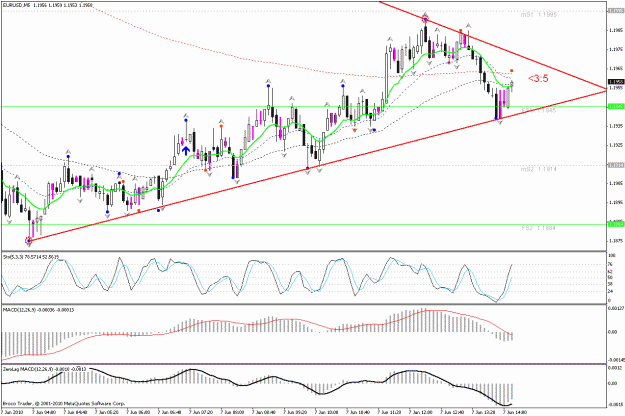
Task: Click the red circled marker at chart high
Action: [425, 19]
